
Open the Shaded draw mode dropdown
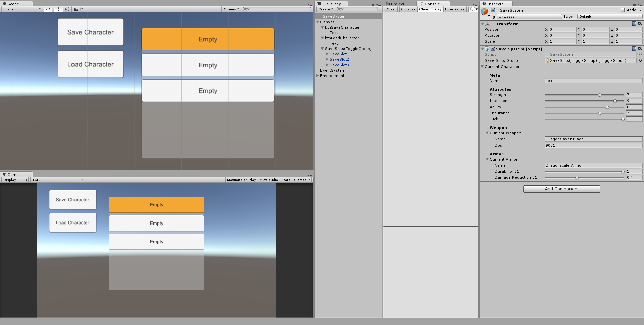click(22, 9)
